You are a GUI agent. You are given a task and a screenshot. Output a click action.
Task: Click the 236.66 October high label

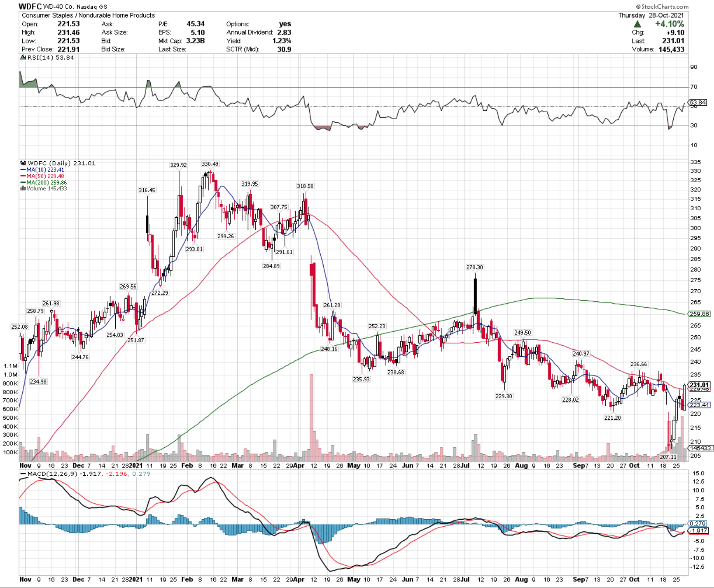pyautogui.click(x=638, y=364)
